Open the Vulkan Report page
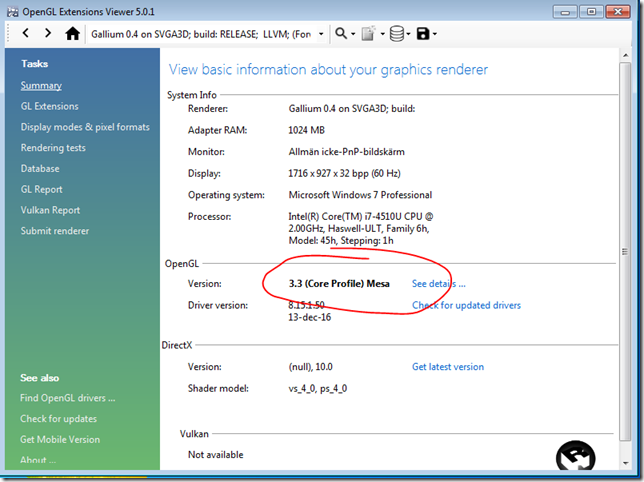The width and height of the screenshot is (644, 482). 50,210
